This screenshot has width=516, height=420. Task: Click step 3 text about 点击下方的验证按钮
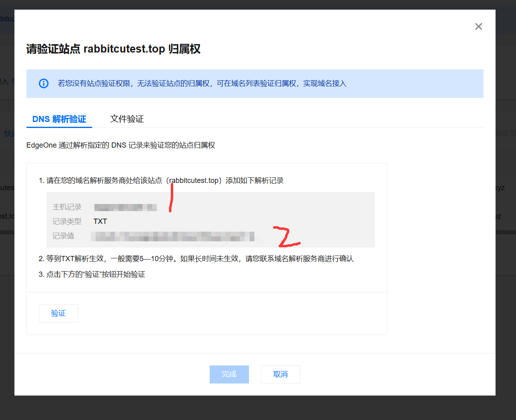click(92, 274)
